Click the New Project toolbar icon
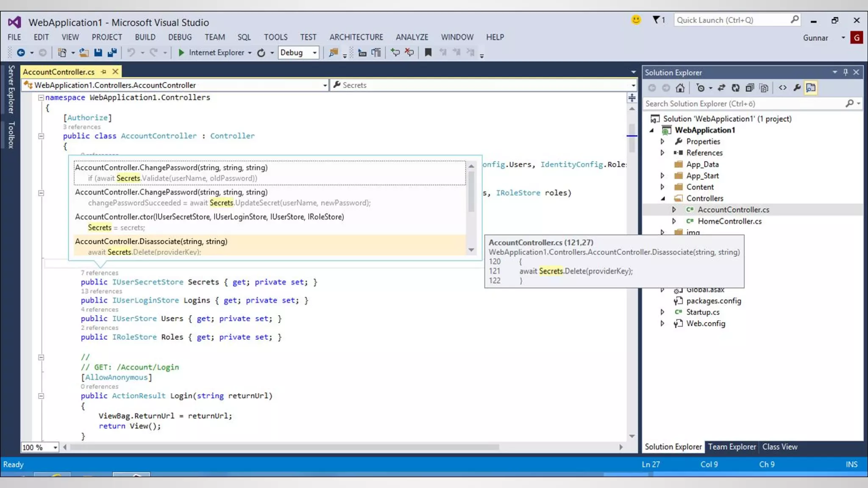The height and width of the screenshot is (488, 868). tap(62, 53)
